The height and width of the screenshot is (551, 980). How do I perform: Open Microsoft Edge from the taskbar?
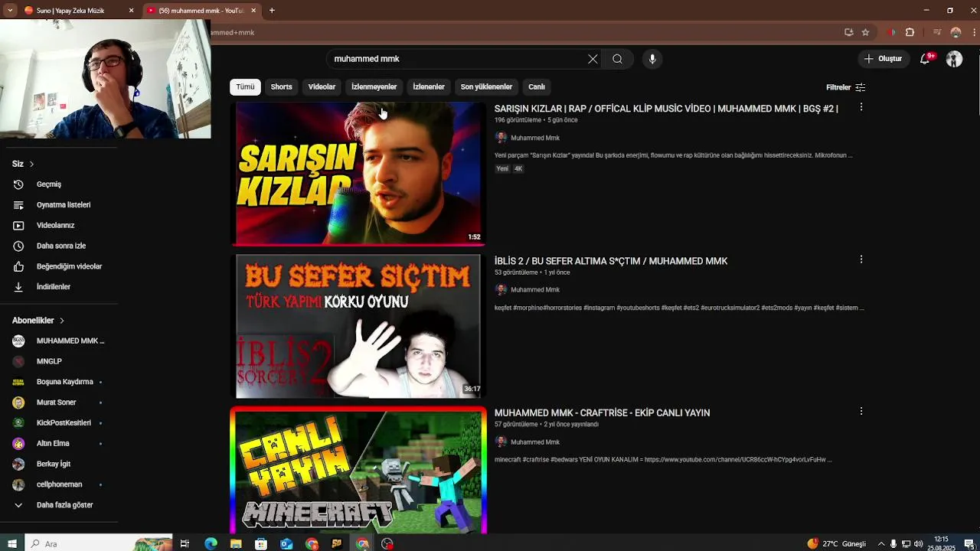pyautogui.click(x=211, y=543)
